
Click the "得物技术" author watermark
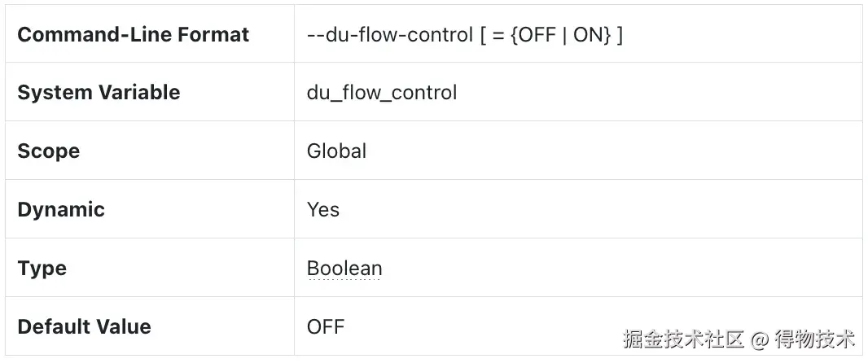[x=814, y=338]
